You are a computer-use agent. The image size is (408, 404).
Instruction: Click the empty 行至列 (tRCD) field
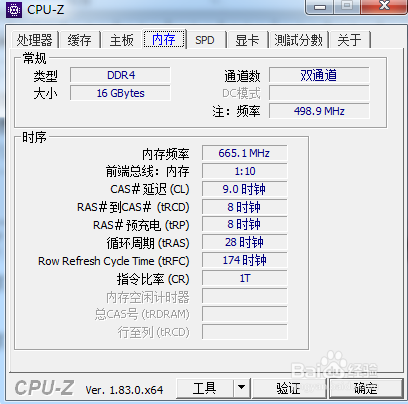pos(244,332)
